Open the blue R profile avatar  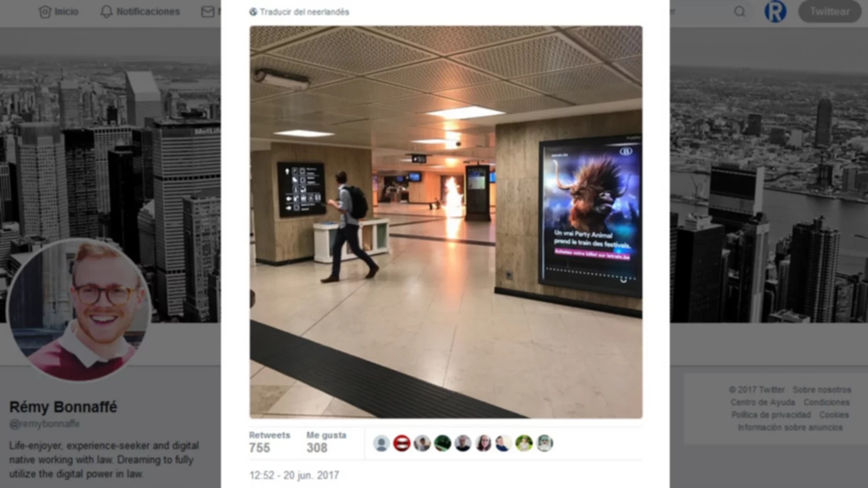tap(775, 12)
